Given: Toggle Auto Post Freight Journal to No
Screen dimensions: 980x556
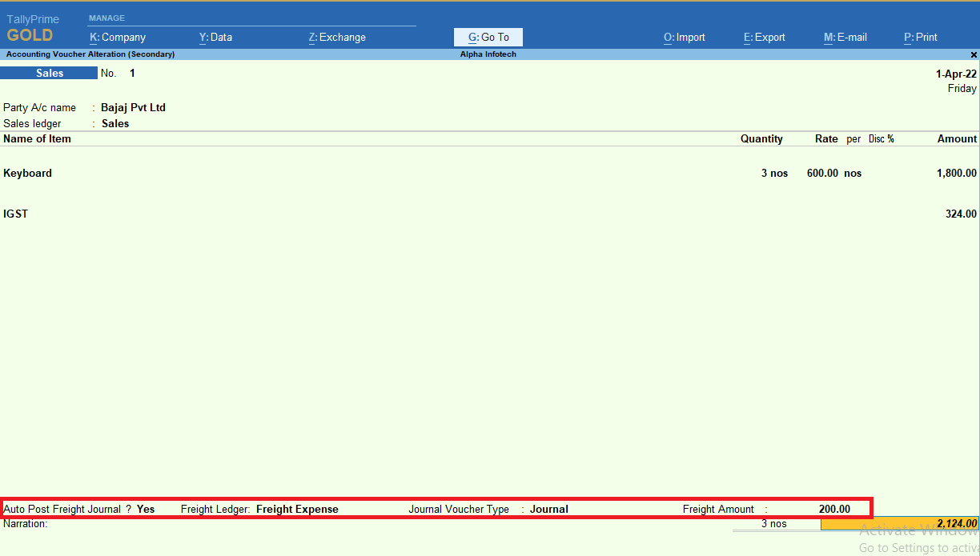Looking at the screenshot, I should (x=145, y=509).
